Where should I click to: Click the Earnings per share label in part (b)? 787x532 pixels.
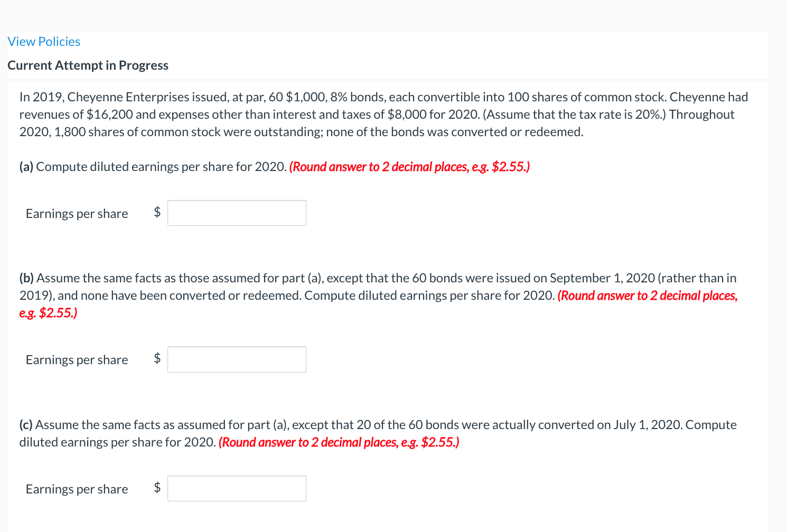point(77,359)
